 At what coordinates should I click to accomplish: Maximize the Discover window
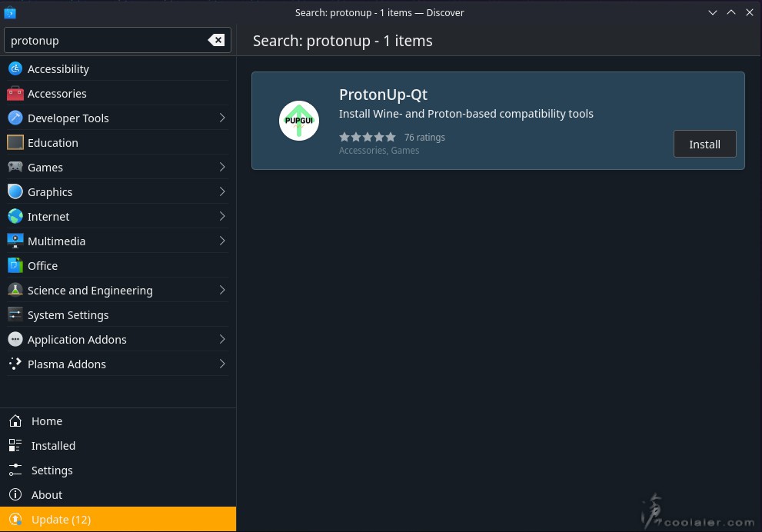point(731,12)
